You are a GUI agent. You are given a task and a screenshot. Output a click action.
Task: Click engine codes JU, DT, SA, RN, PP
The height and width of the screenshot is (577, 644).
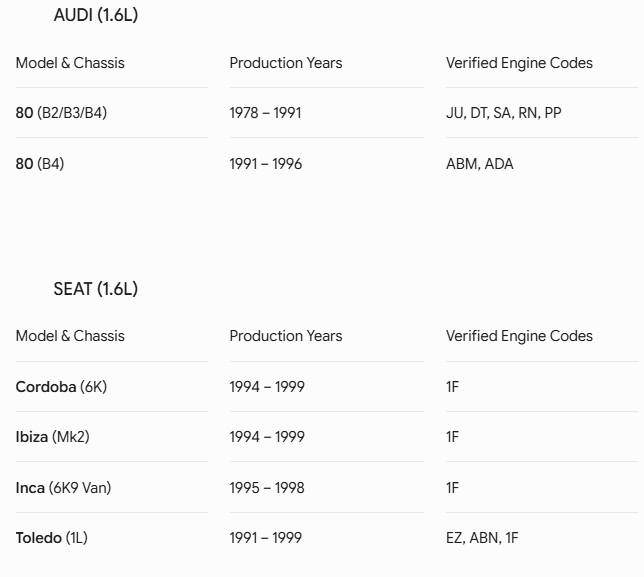pyautogui.click(x=504, y=113)
